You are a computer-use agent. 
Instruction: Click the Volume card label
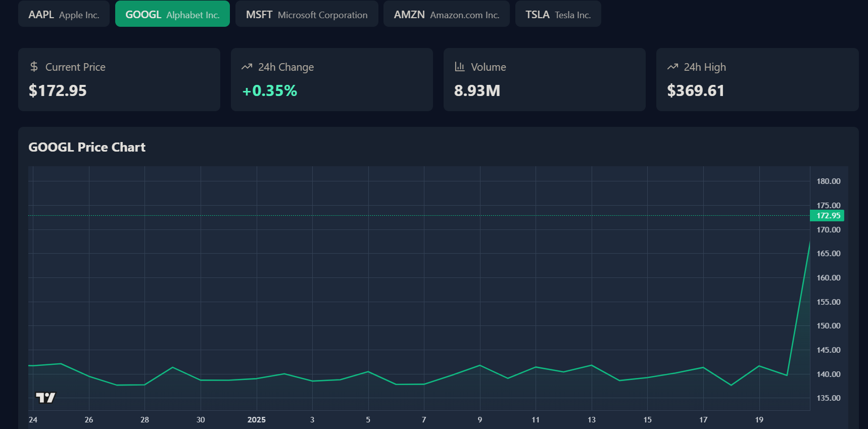click(489, 67)
